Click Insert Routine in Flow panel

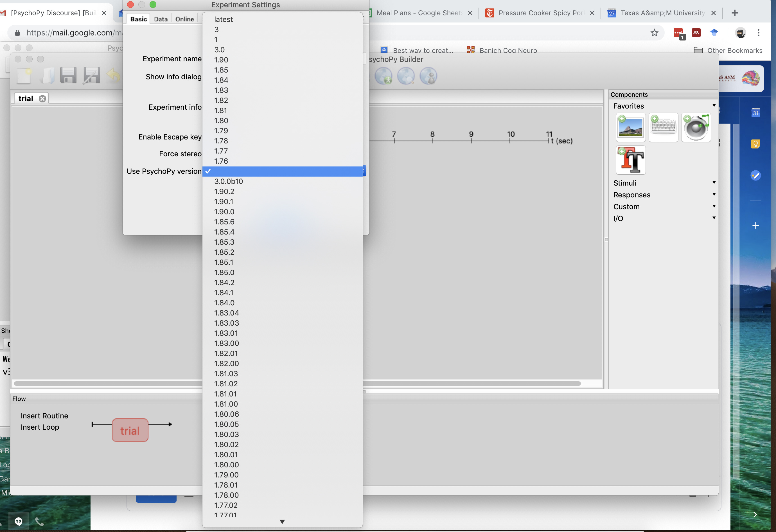[x=44, y=416]
